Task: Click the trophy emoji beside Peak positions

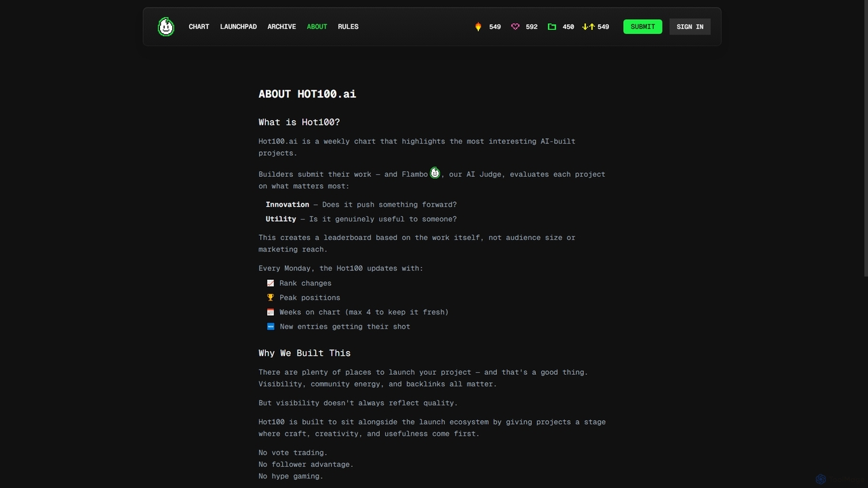Action: coord(271,298)
